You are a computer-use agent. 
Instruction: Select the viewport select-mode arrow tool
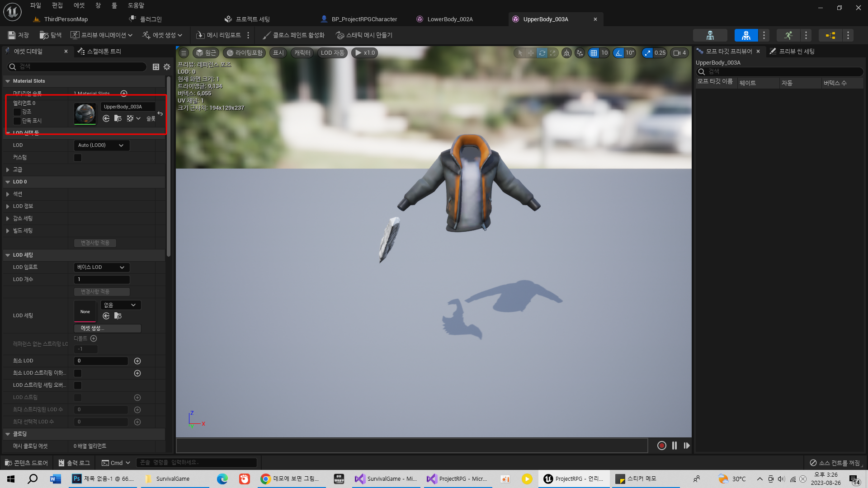pyautogui.click(x=520, y=53)
